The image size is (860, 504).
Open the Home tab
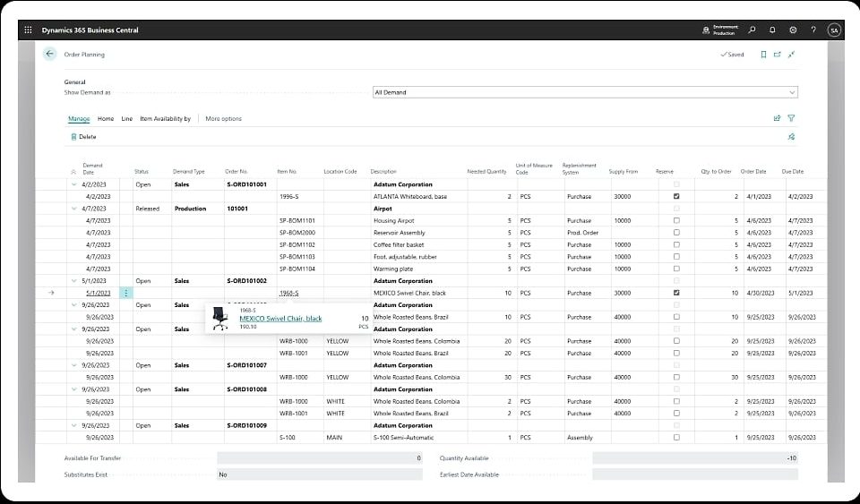tap(106, 118)
